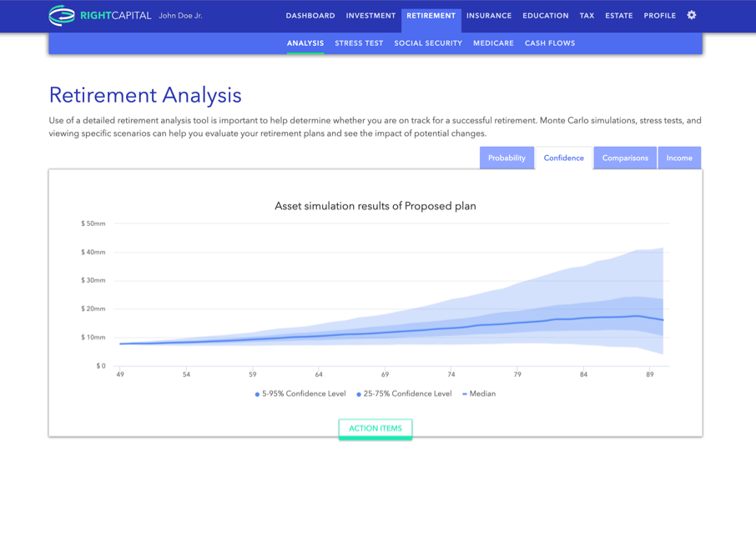Screen dimensions: 756x543
Task: Go to the Investment section
Action: pyautogui.click(x=370, y=15)
